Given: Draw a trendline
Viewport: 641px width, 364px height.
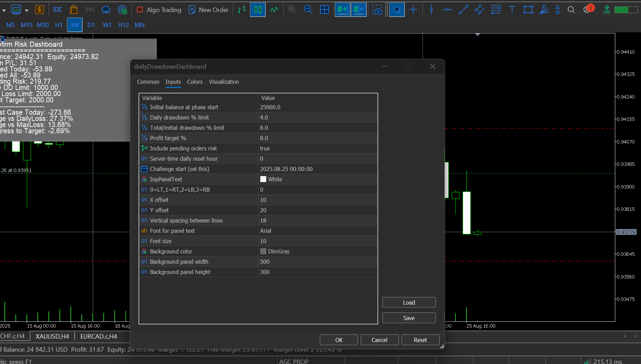Looking at the screenshot, I should (463, 10).
